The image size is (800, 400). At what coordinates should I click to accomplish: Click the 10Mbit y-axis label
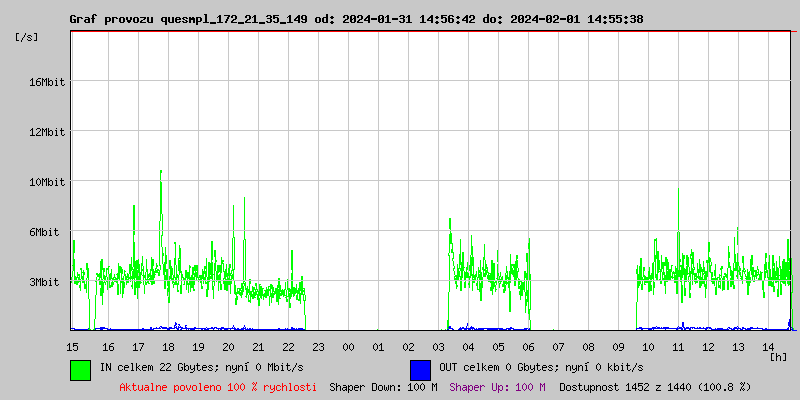pos(47,182)
